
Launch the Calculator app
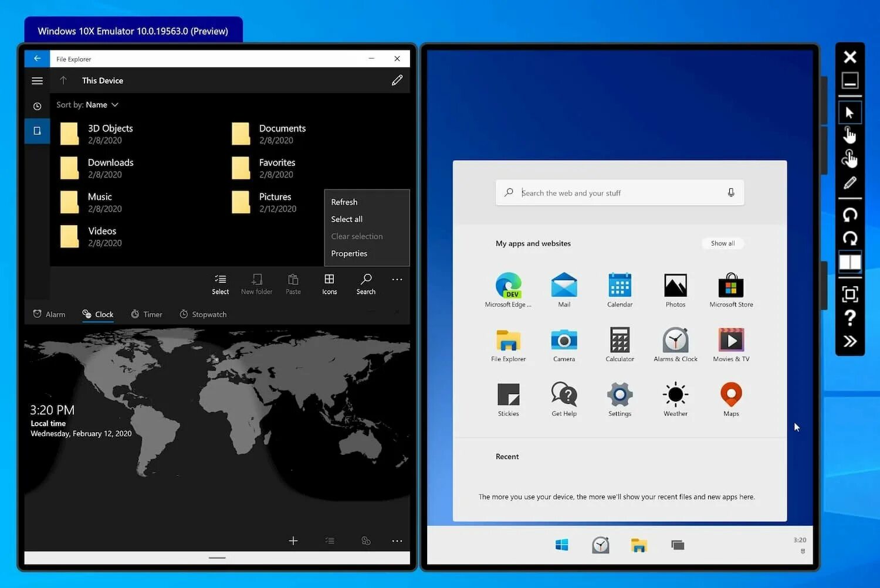[x=620, y=345]
